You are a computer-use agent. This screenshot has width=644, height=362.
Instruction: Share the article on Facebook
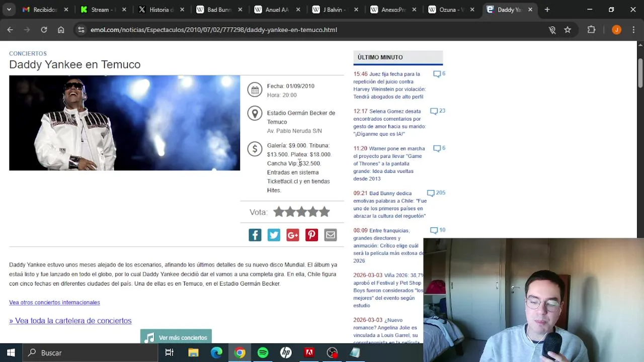[x=255, y=235]
